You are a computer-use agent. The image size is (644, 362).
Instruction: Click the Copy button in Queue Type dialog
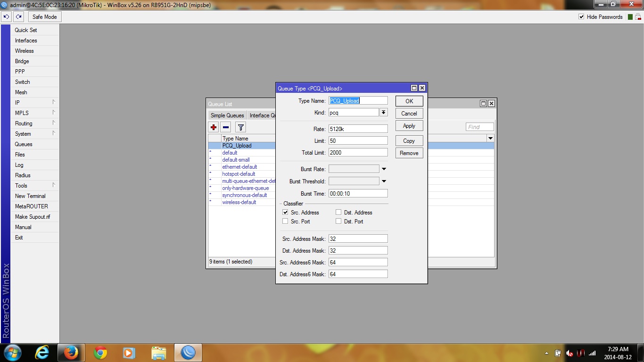[x=409, y=141]
